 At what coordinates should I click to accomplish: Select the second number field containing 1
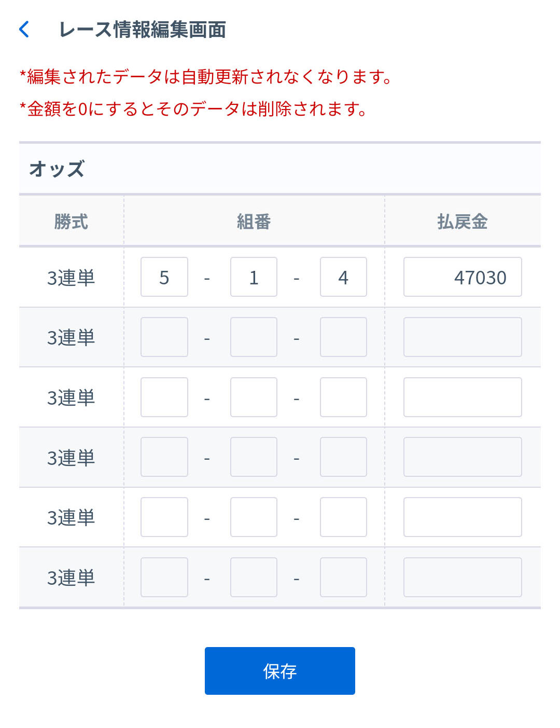[x=254, y=277]
